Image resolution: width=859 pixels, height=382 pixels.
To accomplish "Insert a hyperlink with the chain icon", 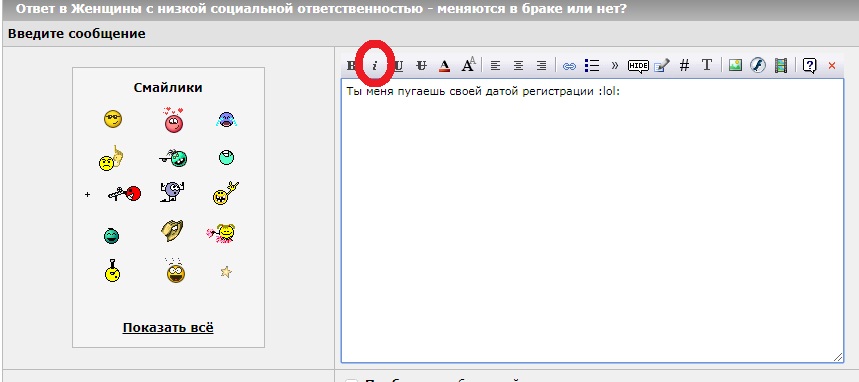I will point(569,66).
